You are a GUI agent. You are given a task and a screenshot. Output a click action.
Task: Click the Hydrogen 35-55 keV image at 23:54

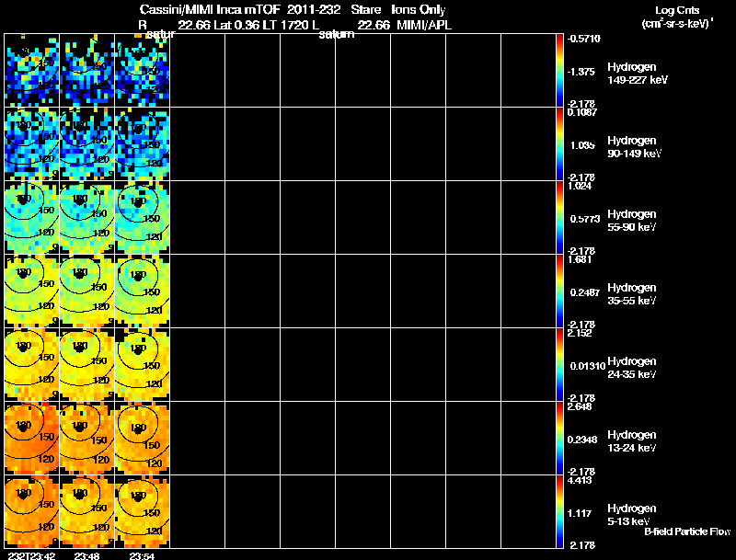(x=143, y=291)
